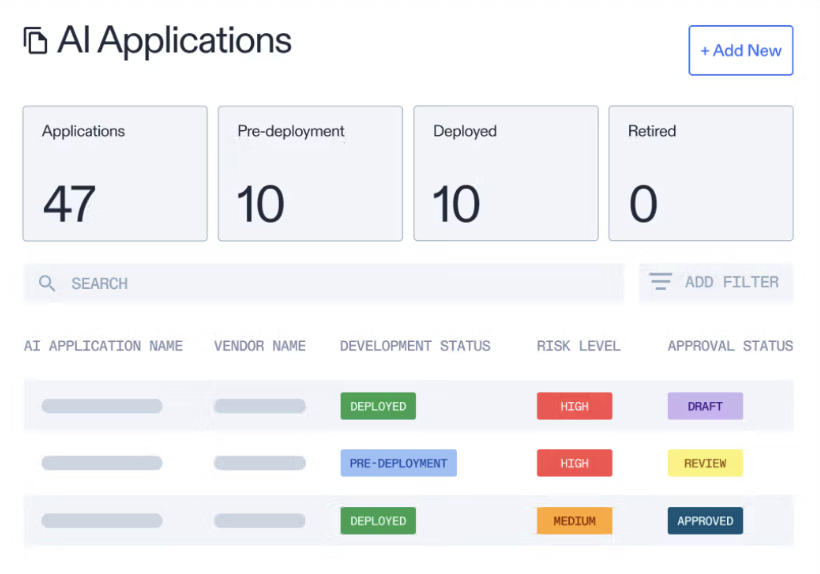This screenshot has width=820, height=574.
Task: Select the Applications 47 summary card
Action: (115, 174)
